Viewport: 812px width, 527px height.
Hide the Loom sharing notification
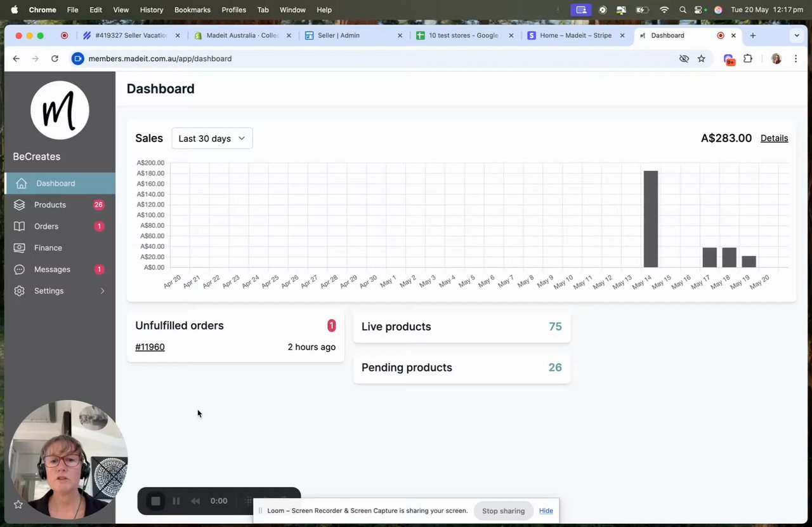546,511
